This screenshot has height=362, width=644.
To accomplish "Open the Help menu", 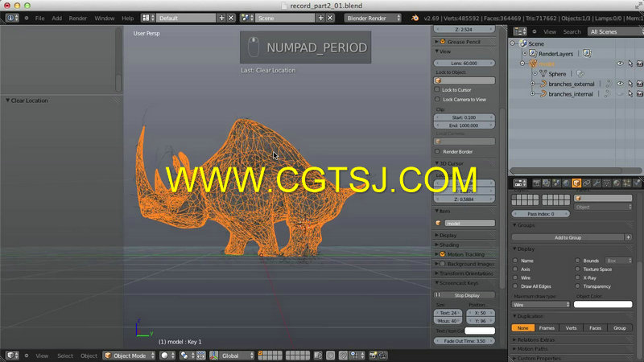I will coord(128,18).
